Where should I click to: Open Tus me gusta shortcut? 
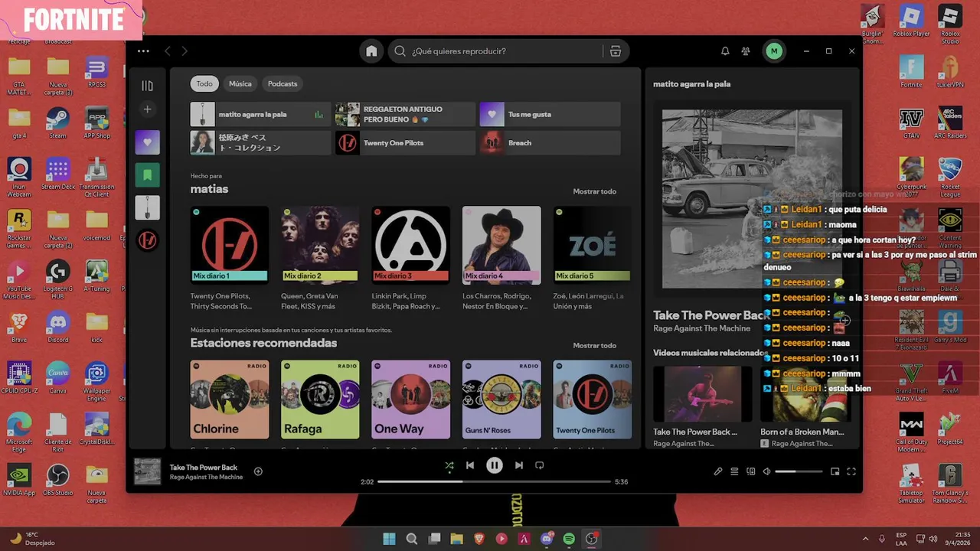[550, 114]
